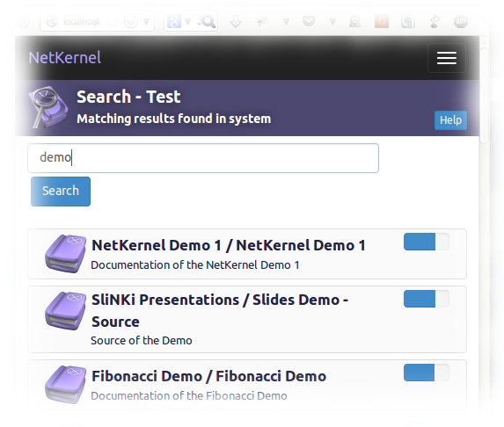Bookmark page with the star icon
Screen dimensions: 504x427
tap(113, 22)
